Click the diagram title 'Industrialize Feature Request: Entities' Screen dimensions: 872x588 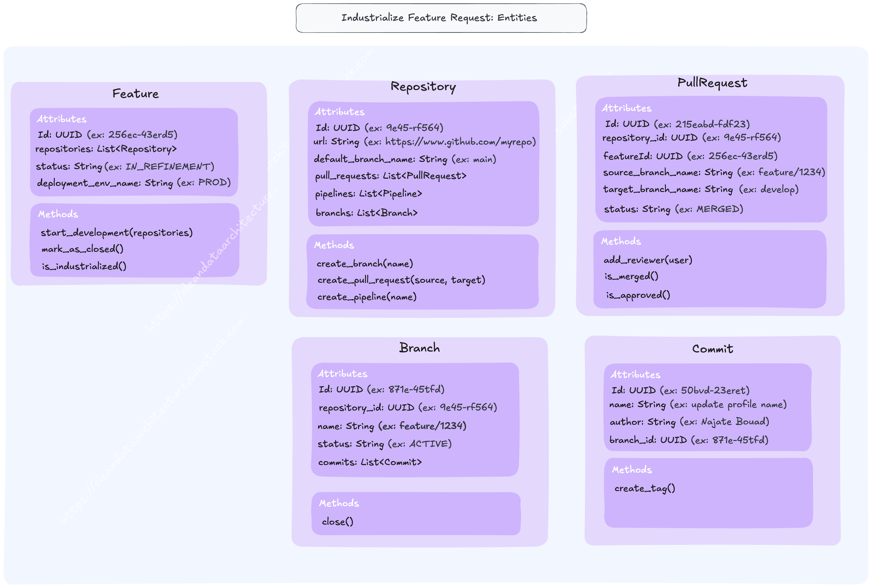click(x=439, y=18)
